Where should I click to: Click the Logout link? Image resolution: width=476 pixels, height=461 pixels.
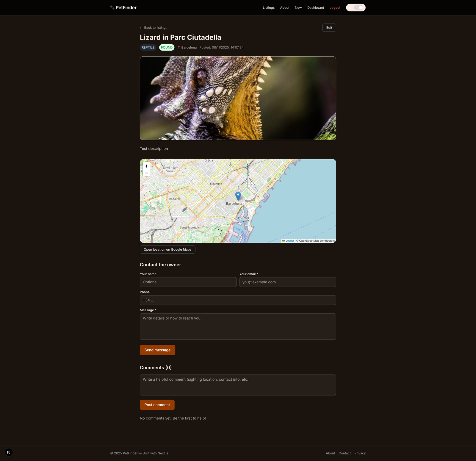pos(335,7)
